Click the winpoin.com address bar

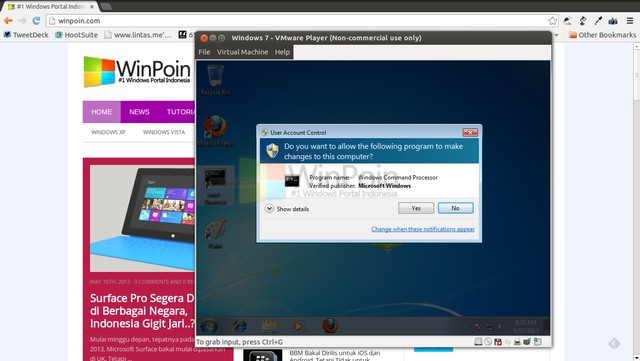click(298, 20)
